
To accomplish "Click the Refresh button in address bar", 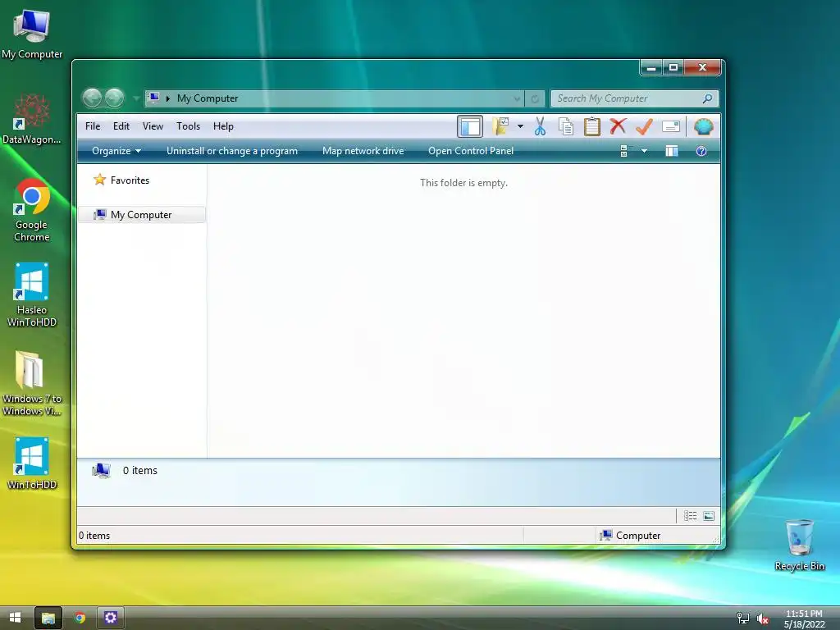I will click(x=535, y=98).
